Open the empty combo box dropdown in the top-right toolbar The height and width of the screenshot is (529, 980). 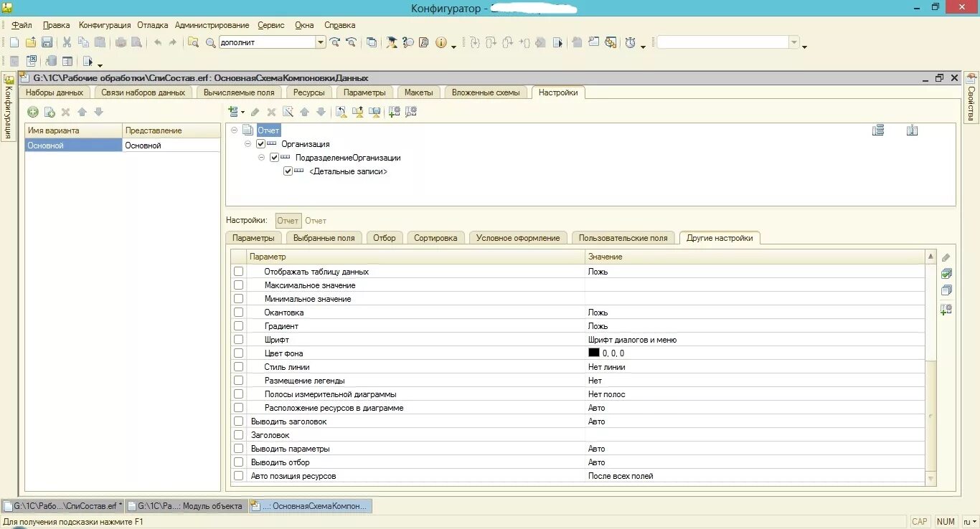[x=794, y=42]
